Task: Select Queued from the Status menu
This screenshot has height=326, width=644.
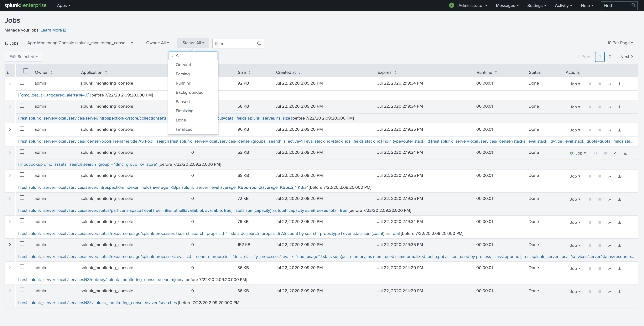Action: tap(183, 65)
